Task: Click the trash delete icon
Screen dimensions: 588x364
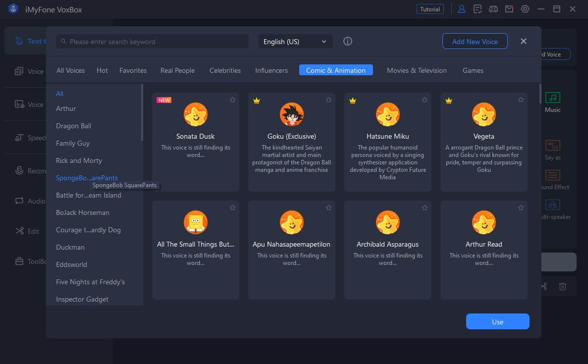Action: coord(563,286)
